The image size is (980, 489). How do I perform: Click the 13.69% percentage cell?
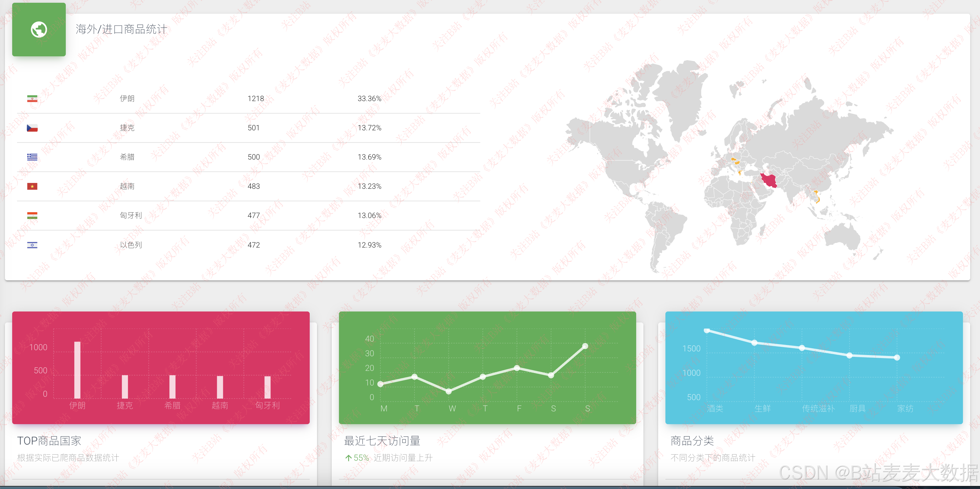[x=369, y=157]
